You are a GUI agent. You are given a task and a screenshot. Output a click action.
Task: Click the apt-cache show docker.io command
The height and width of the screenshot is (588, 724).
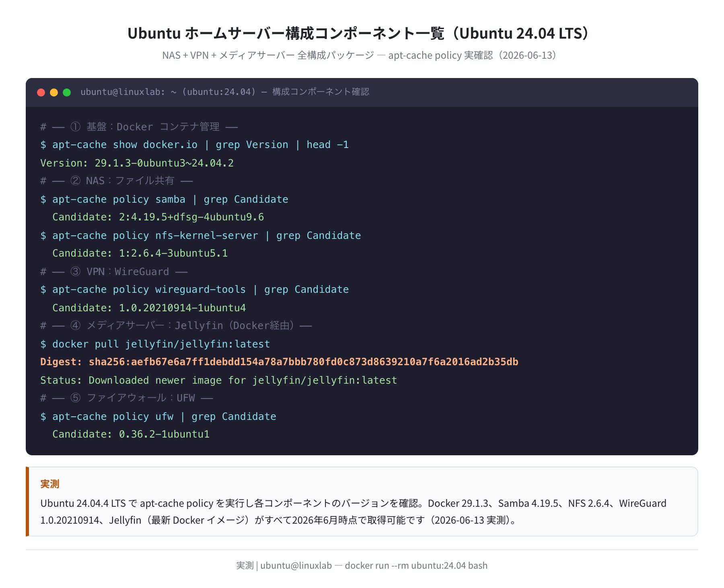tap(195, 145)
